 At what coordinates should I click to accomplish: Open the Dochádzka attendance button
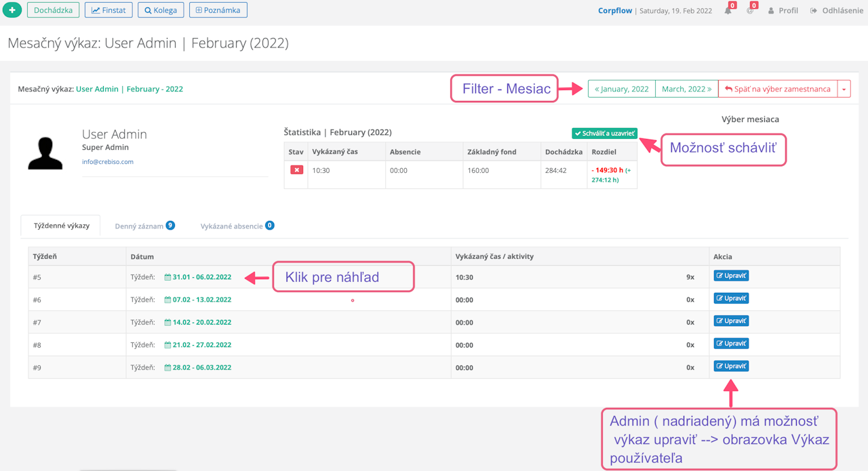pos(54,10)
